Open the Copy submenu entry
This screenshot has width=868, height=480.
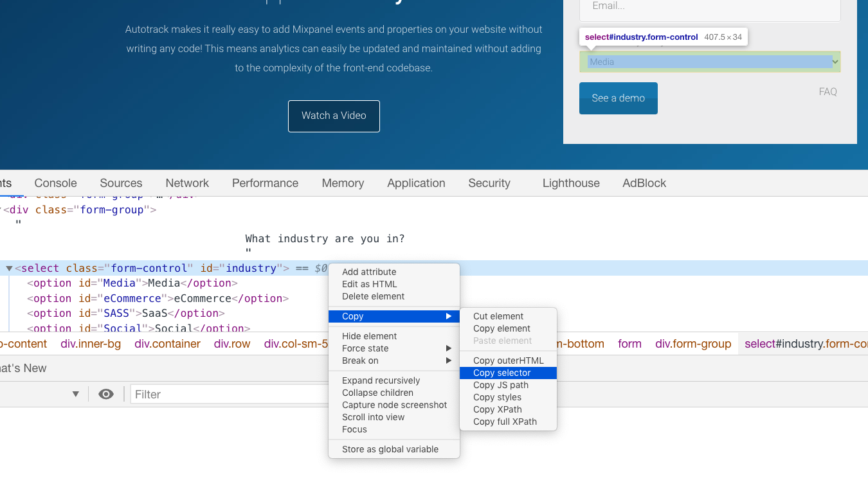coord(394,316)
